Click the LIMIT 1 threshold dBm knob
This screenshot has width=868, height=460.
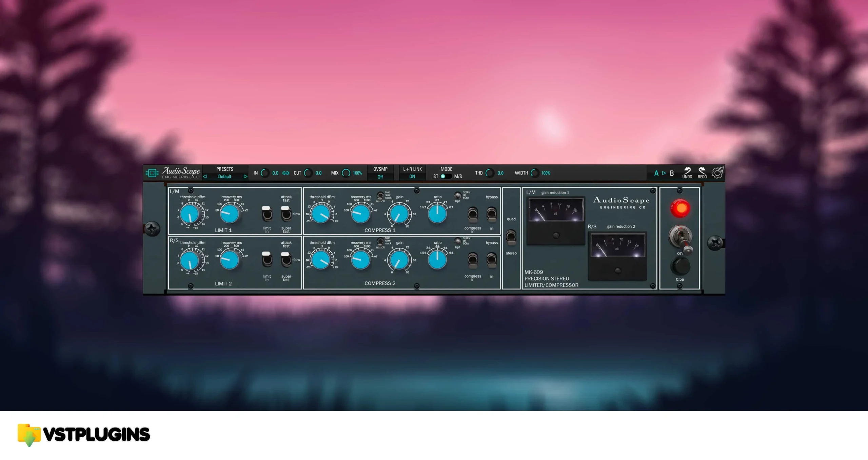[x=190, y=215]
